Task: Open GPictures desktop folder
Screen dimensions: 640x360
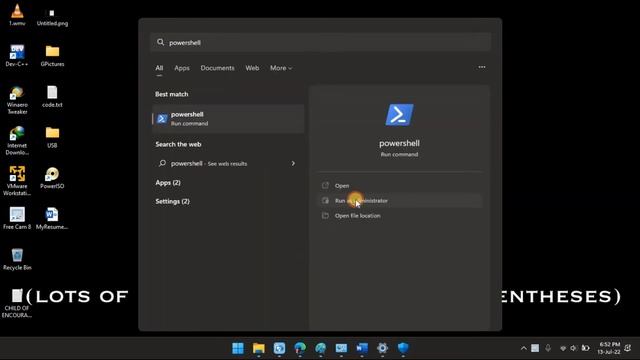Action: tap(52, 56)
